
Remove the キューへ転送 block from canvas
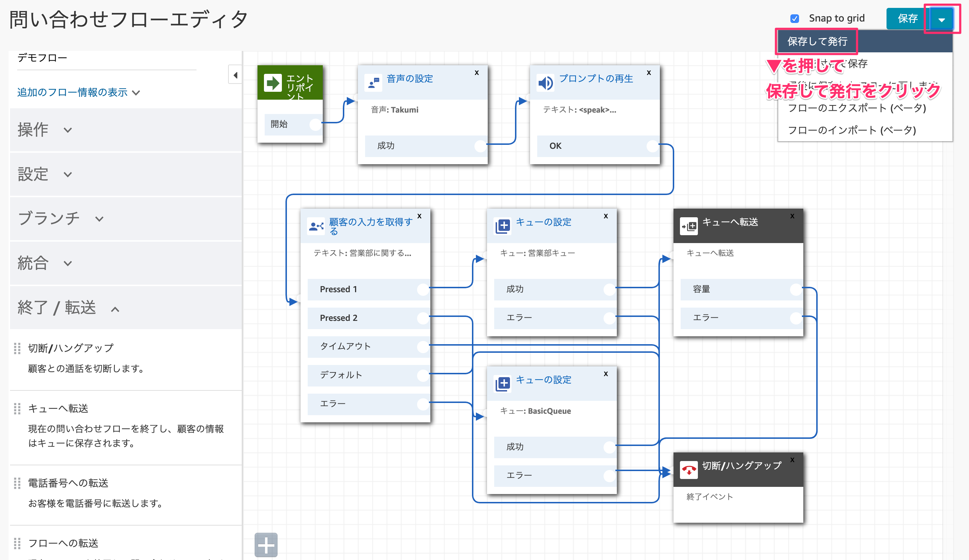(x=793, y=216)
